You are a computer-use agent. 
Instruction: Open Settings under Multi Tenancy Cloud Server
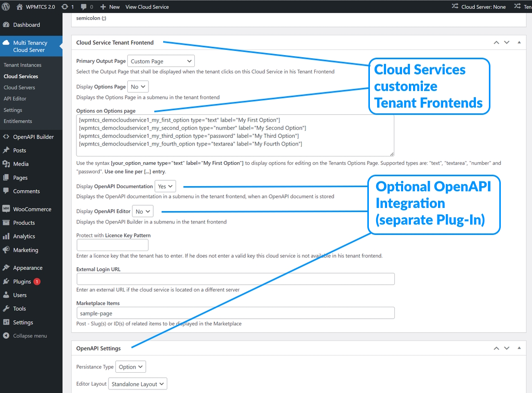point(13,110)
